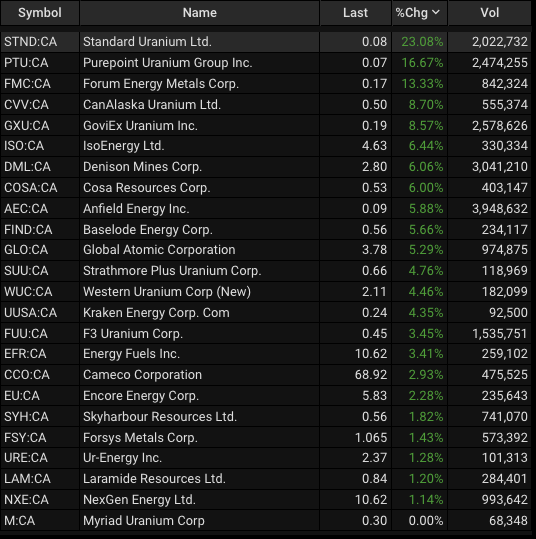Open Forum Energy Metals Corp.
Image resolution: width=536 pixels, height=539 pixels.
(x=161, y=84)
